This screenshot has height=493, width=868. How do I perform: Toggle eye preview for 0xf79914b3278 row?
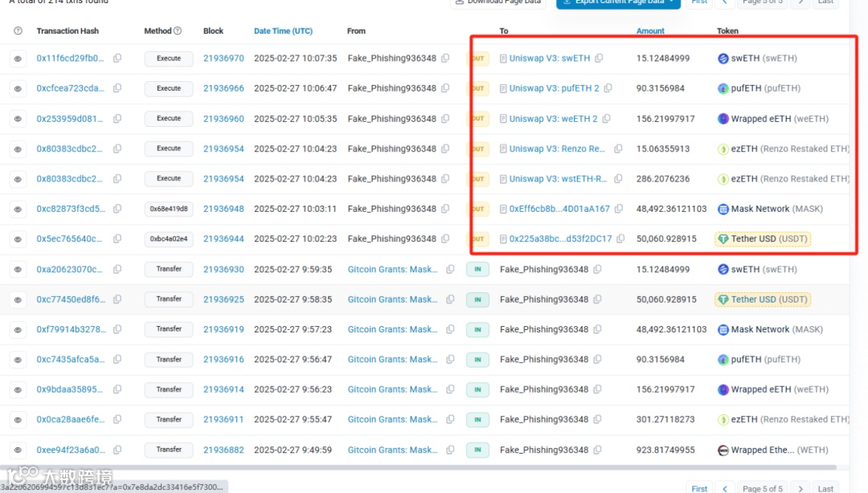coord(18,330)
